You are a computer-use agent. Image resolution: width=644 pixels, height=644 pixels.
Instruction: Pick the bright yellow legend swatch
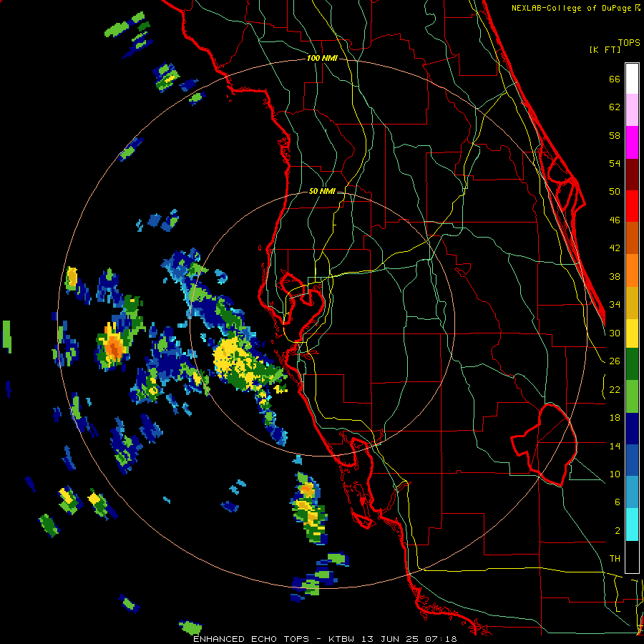(x=632, y=333)
